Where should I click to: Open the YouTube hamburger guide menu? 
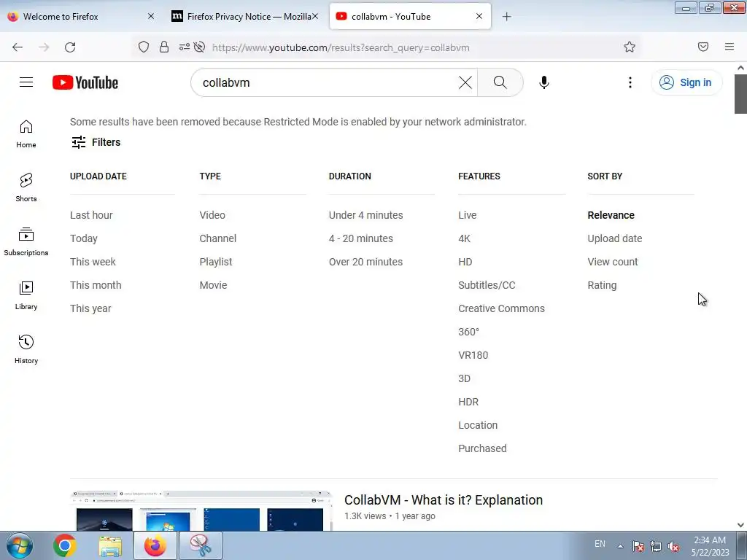pos(26,82)
